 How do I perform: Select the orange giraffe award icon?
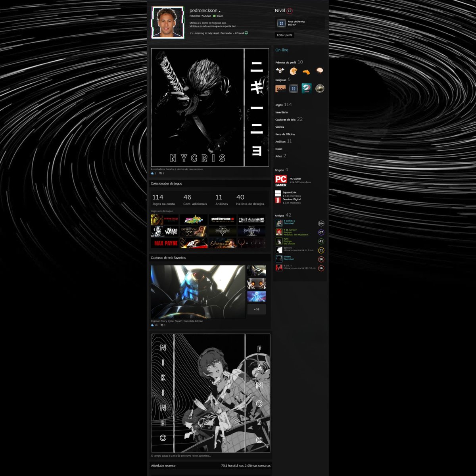pos(306,72)
